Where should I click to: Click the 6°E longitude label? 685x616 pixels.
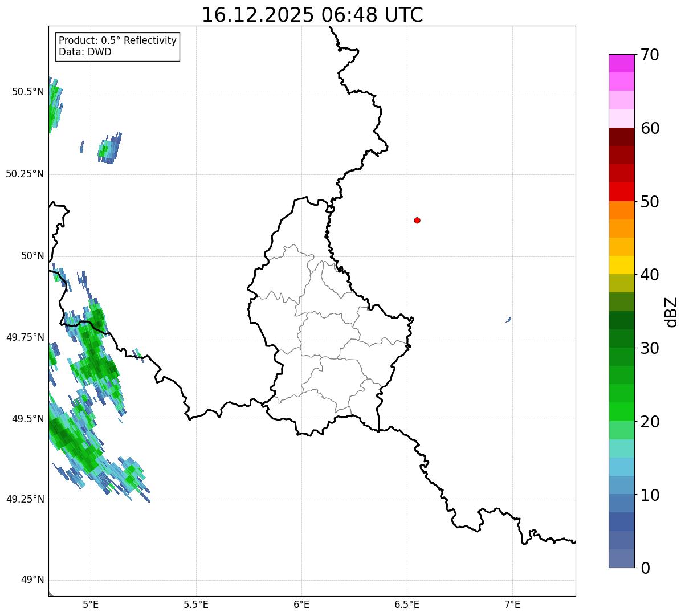[x=301, y=605]
